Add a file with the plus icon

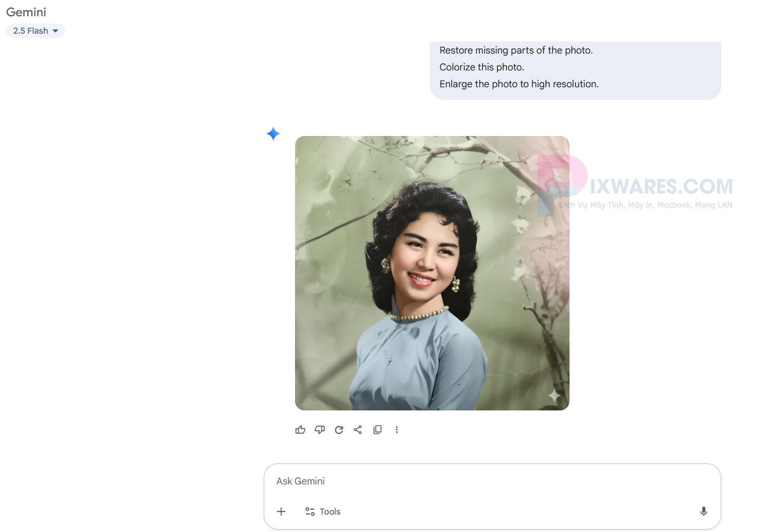[281, 512]
